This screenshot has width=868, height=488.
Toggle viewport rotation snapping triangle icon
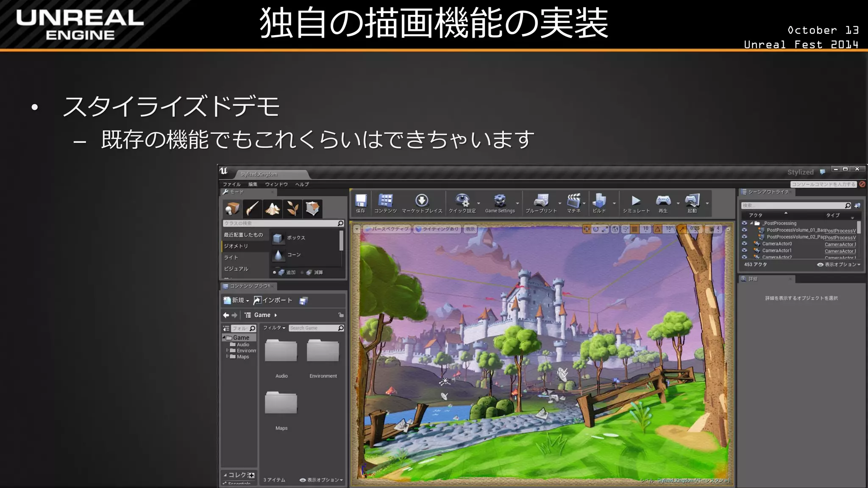pos(658,229)
